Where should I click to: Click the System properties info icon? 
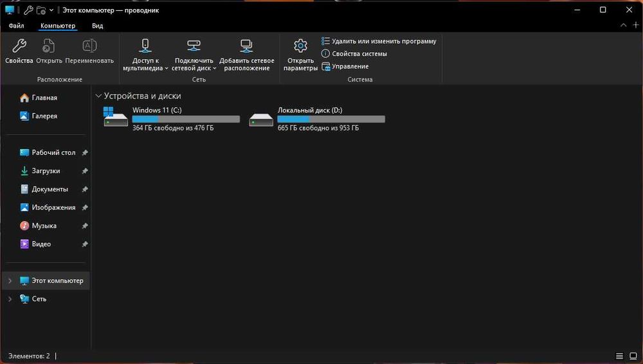[325, 53]
